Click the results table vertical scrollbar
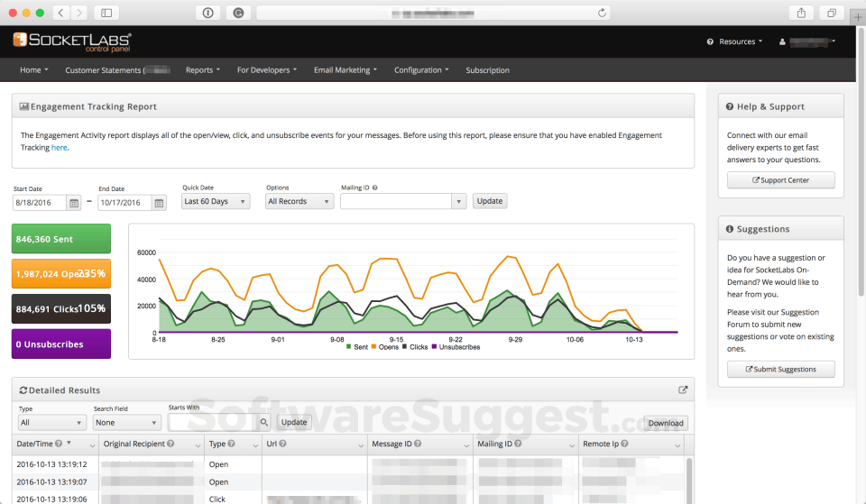The width and height of the screenshot is (866, 504). 688,481
